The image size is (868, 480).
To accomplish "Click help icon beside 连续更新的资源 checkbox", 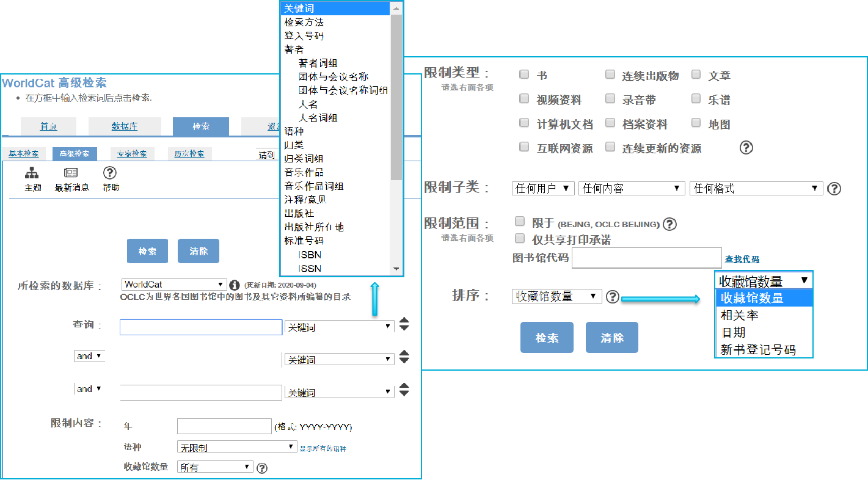I will point(746,148).
